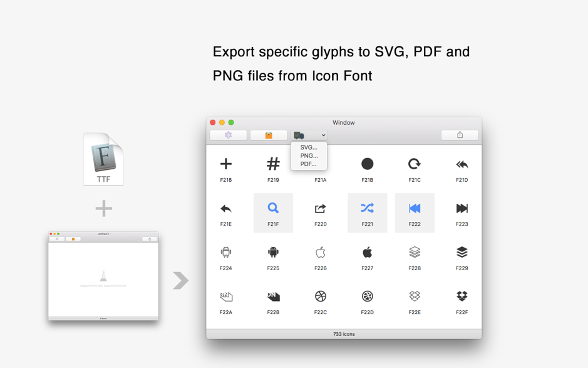The height and width of the screenshot is (368, 588).
Task: Select the layers glyph F228
Action: point(415,252)
